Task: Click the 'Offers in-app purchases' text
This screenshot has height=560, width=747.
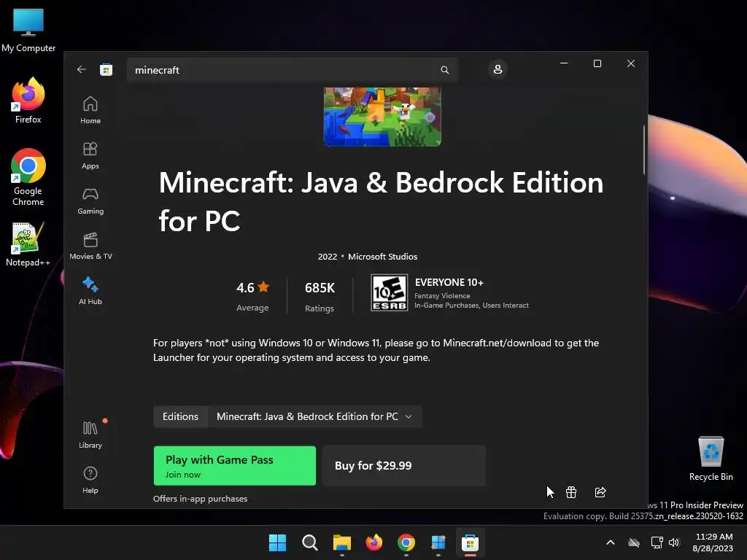Action: pos(200,499)
